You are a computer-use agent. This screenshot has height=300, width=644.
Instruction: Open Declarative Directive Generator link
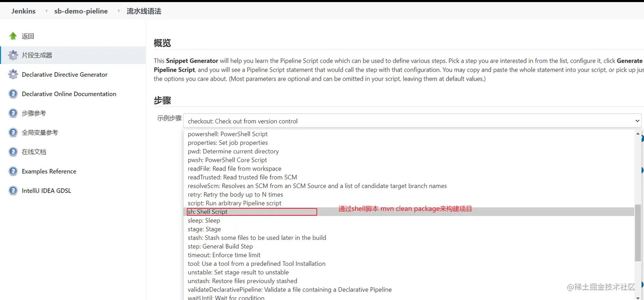65,75
